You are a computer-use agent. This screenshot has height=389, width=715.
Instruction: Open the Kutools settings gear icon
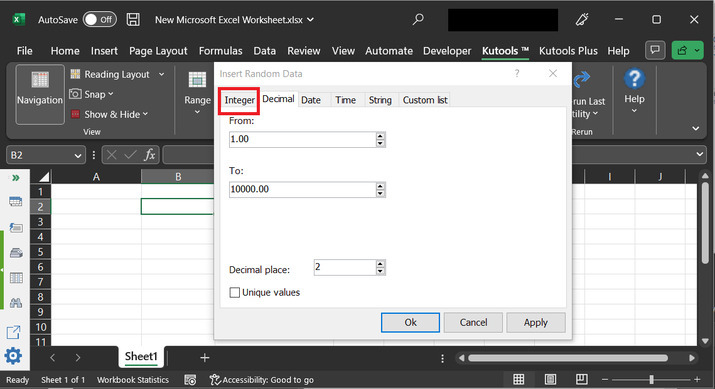tap(13, 356)
